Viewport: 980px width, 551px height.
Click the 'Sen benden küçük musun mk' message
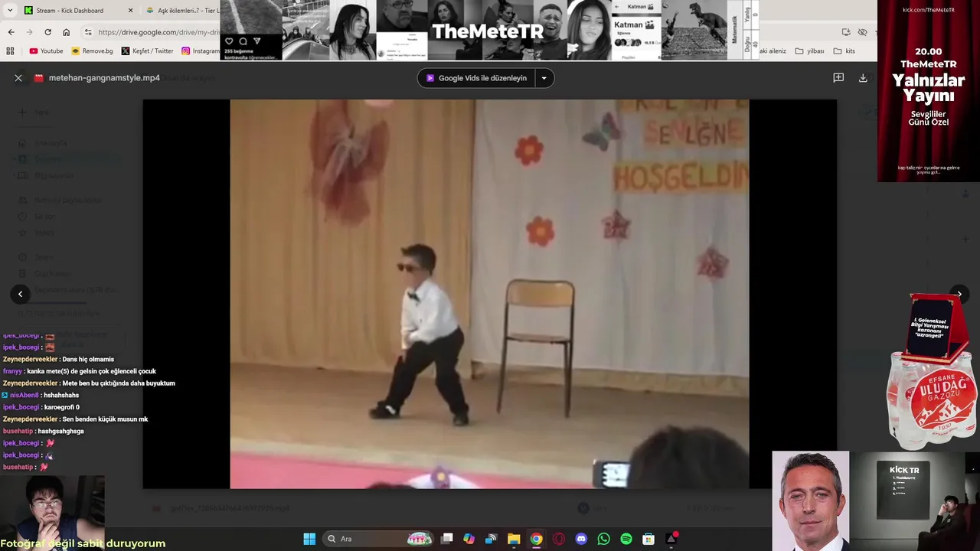76,419
